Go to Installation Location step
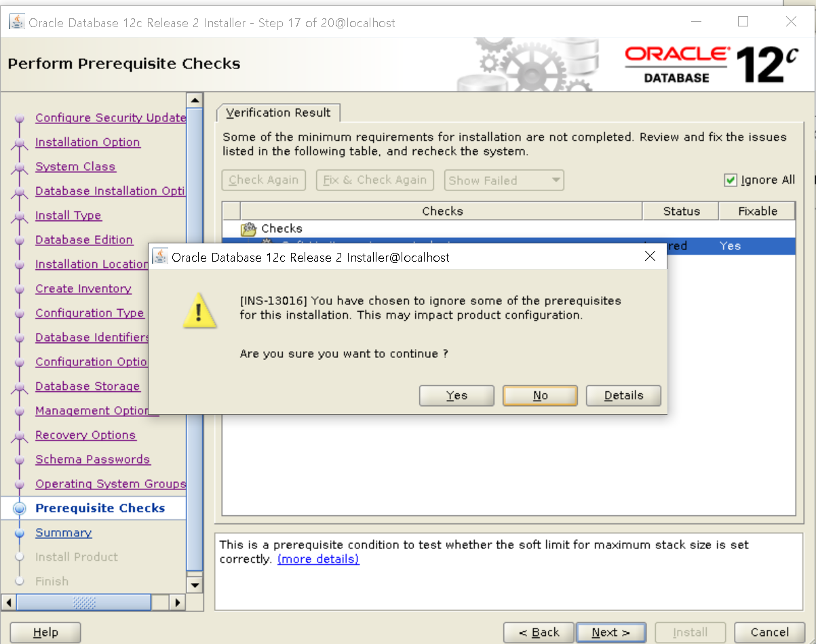This screenshot has height=644, width=816. tap(92, 264)
